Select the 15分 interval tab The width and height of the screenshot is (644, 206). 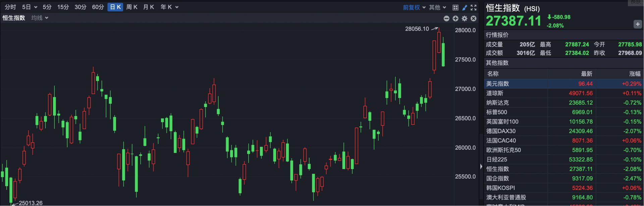[x=63, y=7]
